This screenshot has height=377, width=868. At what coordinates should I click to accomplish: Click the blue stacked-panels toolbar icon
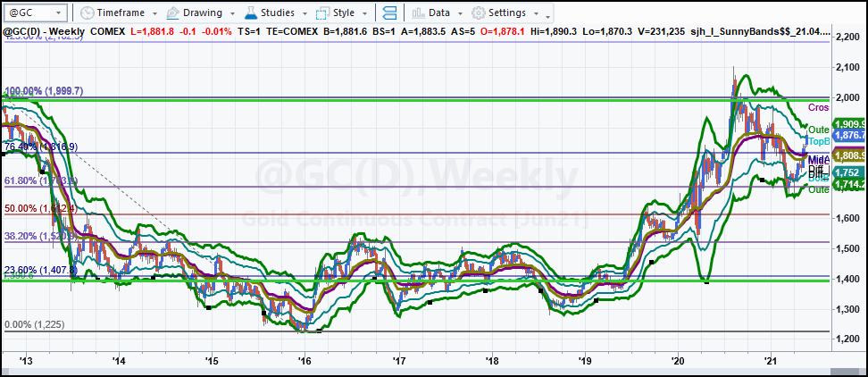(x=389, y=13)
